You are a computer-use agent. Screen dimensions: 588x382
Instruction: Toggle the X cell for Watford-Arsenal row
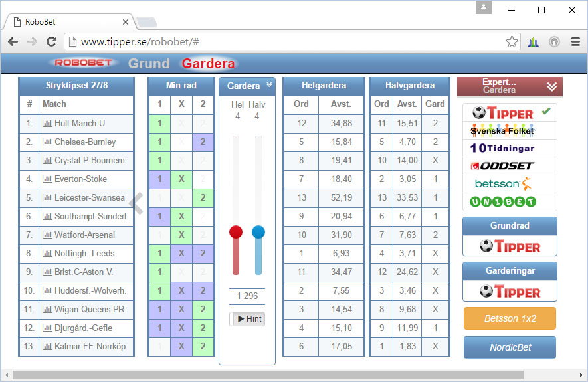[x=181, y=235]
